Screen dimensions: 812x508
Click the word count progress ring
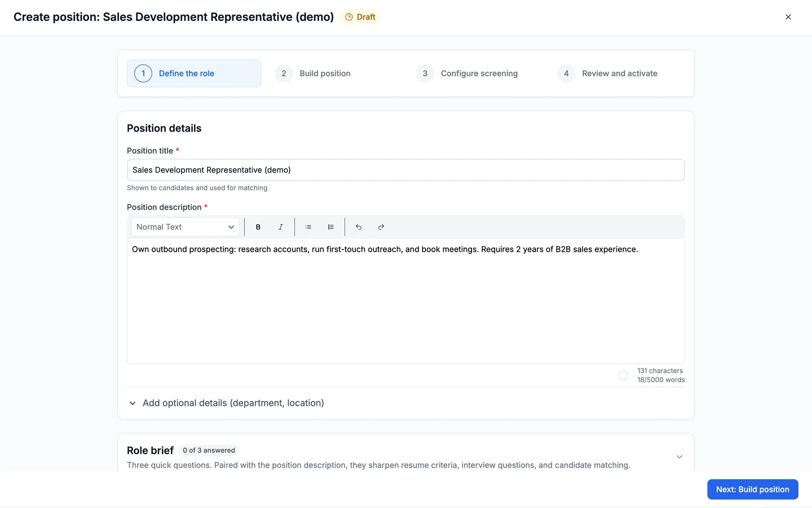(623, 375)
